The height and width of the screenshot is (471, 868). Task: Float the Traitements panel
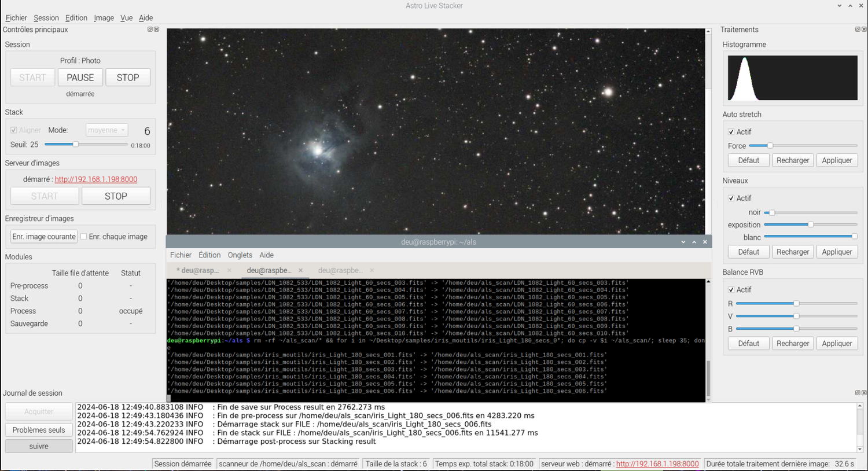[858, 30]
